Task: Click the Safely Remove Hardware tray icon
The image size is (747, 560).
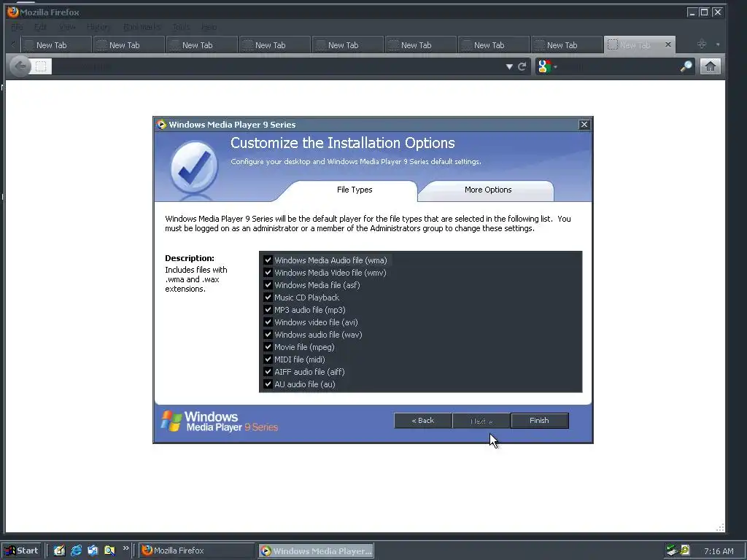Action: 672,551
